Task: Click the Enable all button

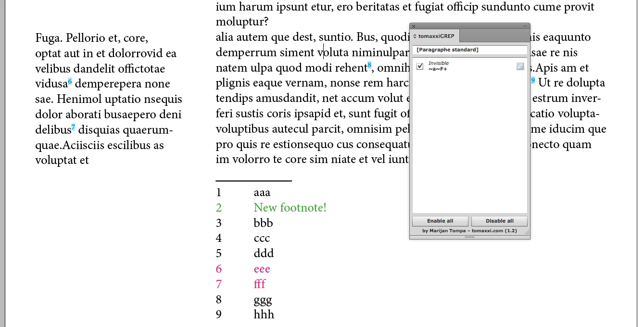Action: (440, 221)
